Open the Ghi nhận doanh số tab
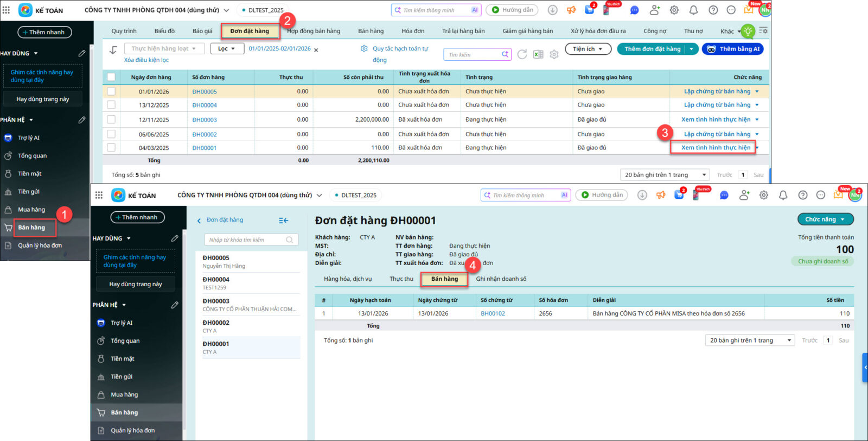 [501, 279]
